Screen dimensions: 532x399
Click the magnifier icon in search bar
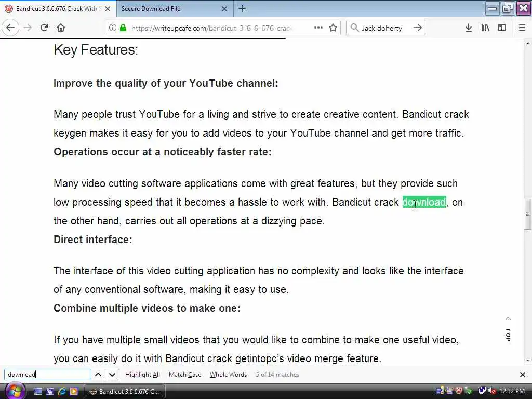tap(354, 28)
